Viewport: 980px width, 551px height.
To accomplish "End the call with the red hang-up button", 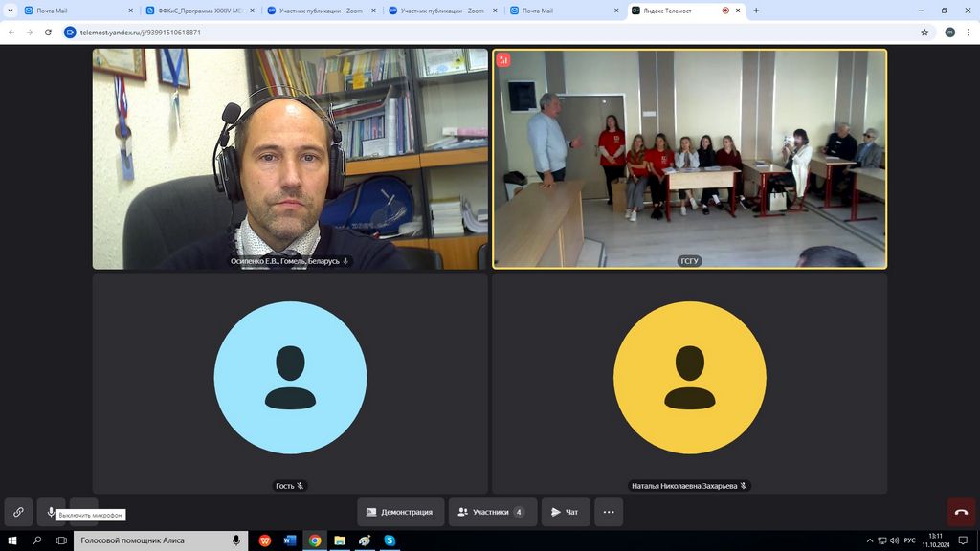I will (x=961, y=512).
